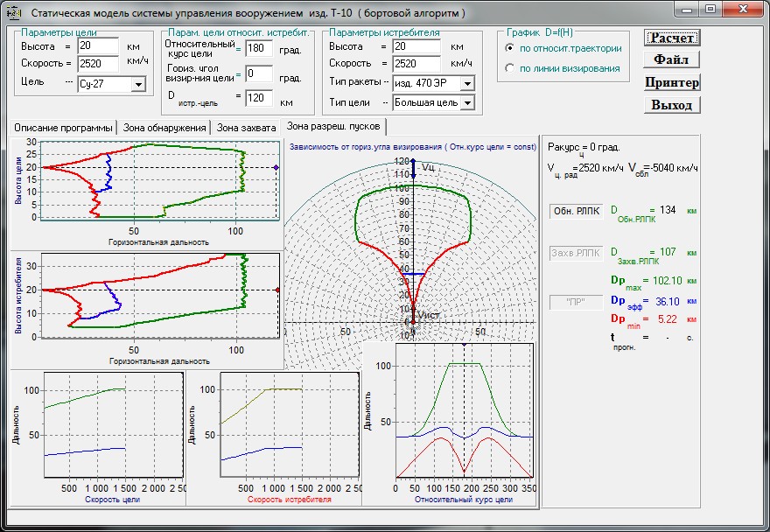The width and height of the screenshot is (770, 532).
Task: Click red marker on 'Высота истребителя' chart
Action: tap(277, 290)
